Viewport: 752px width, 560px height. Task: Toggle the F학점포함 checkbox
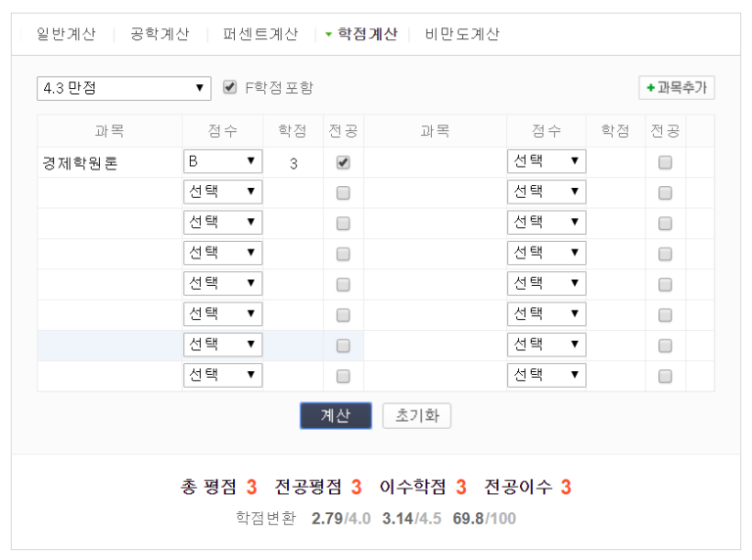(x=230, y=87)
